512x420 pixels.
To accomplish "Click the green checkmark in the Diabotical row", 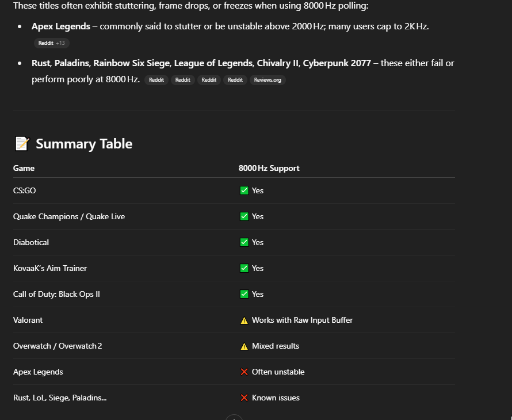I will [244, 242].
